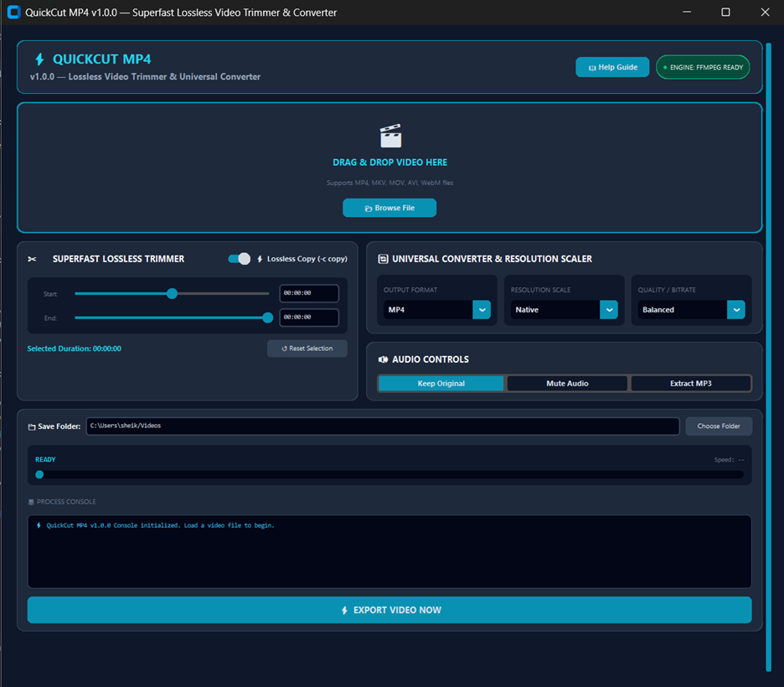Click the End time input field
The width and height of the screenshot is (784, 687).
point(309,317)
